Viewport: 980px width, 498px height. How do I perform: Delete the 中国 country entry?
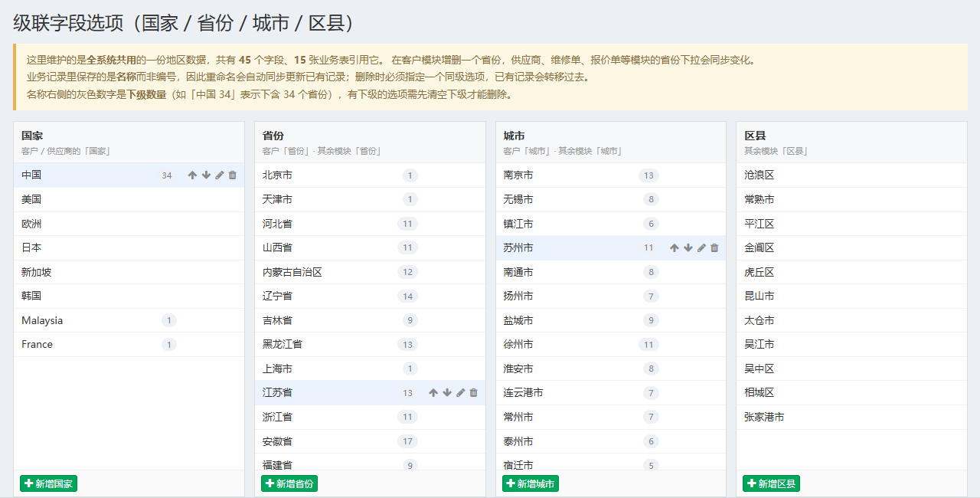pos(233,175)
